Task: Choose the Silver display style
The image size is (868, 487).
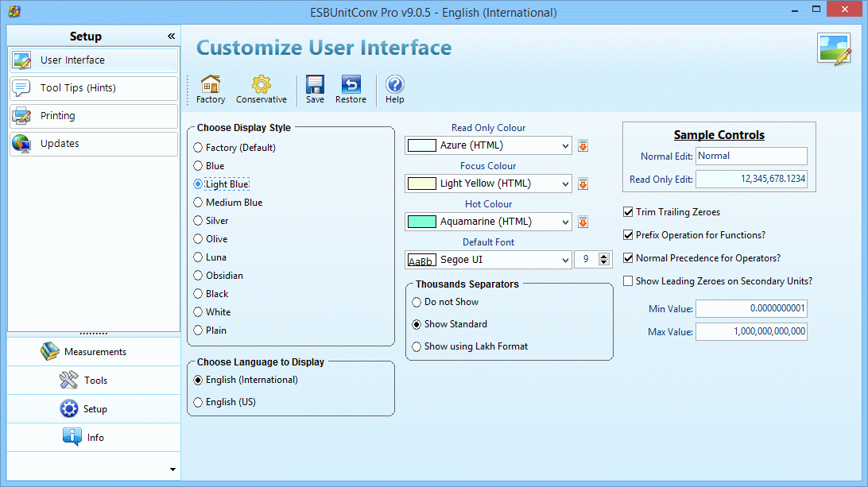Action: coord(211,221)
